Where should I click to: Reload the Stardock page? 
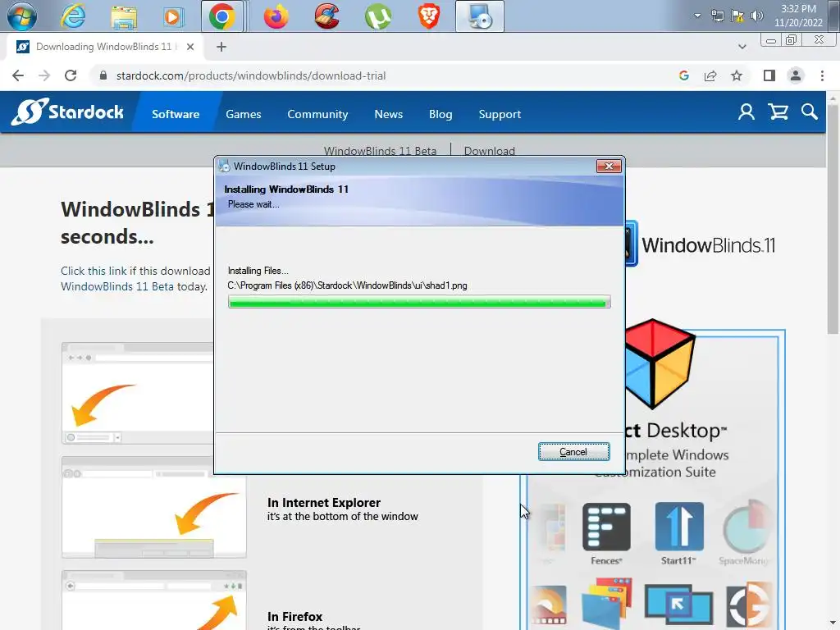point(71,75)
